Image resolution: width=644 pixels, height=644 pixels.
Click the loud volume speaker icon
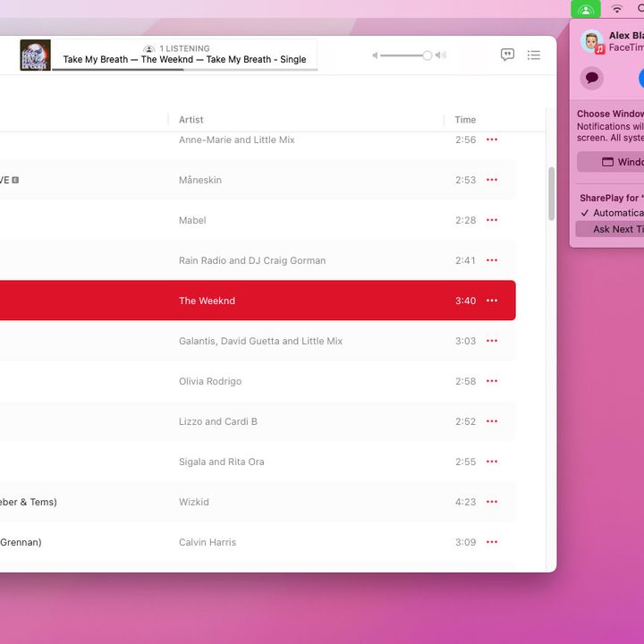click(x=441, y=55)
